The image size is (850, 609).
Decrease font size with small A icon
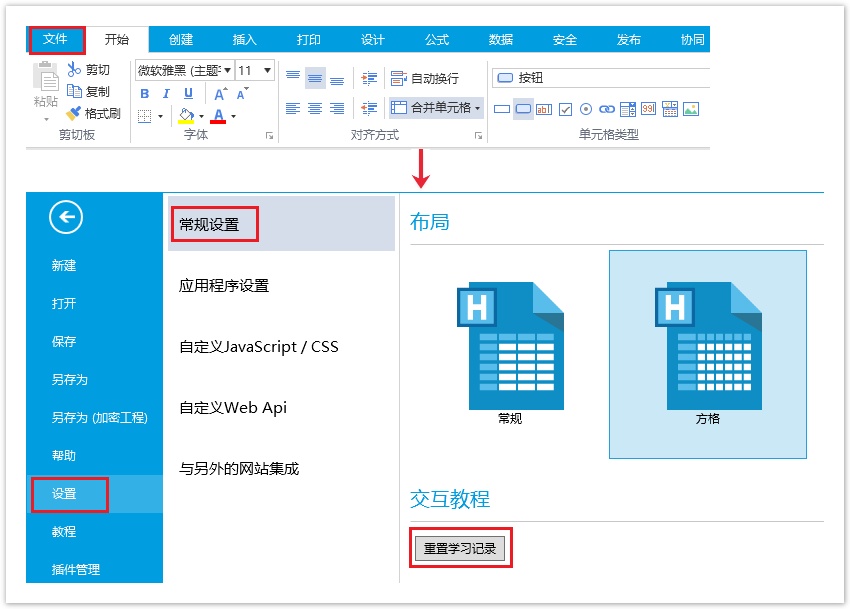click(242, 94)
